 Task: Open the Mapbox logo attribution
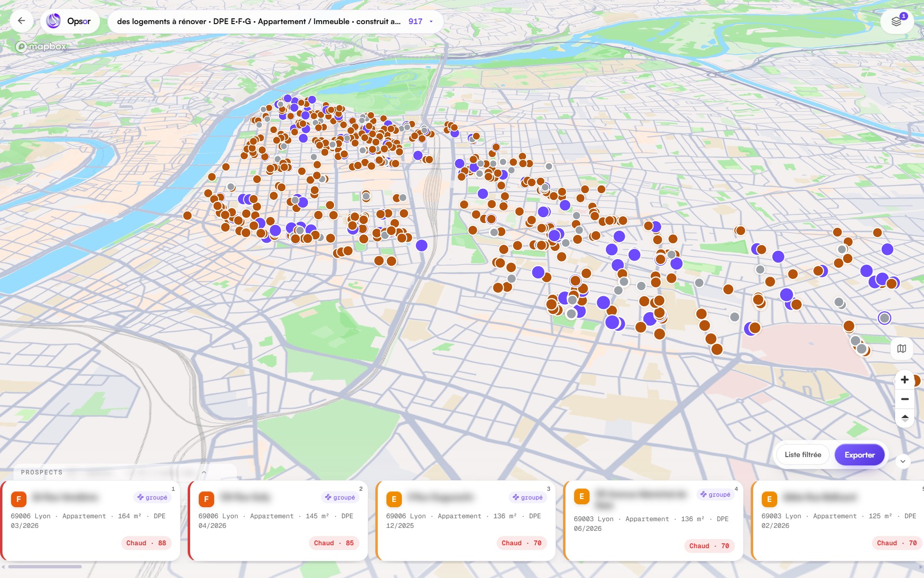(41, 47)
